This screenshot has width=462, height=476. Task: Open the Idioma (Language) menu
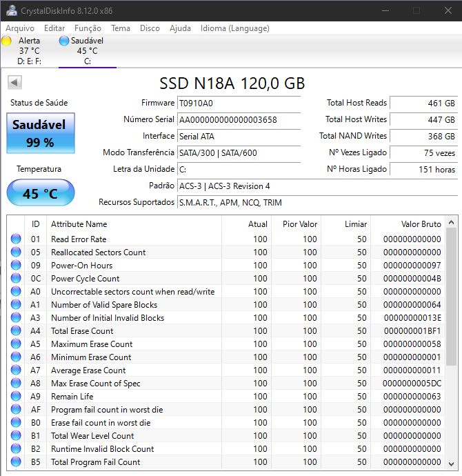pyautogui.click(x=234, y=28)
